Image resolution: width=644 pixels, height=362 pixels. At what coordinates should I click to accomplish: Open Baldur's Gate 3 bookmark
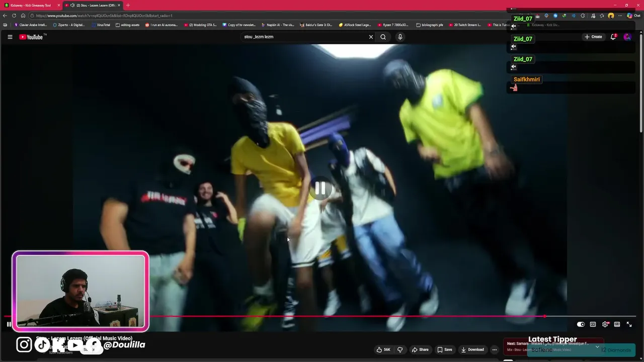point(316,25)
